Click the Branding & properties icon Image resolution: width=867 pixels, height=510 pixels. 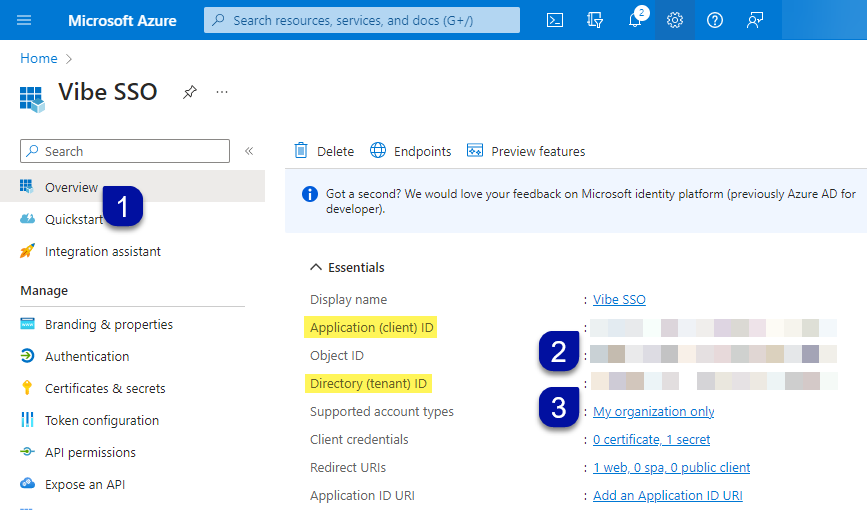27,324
